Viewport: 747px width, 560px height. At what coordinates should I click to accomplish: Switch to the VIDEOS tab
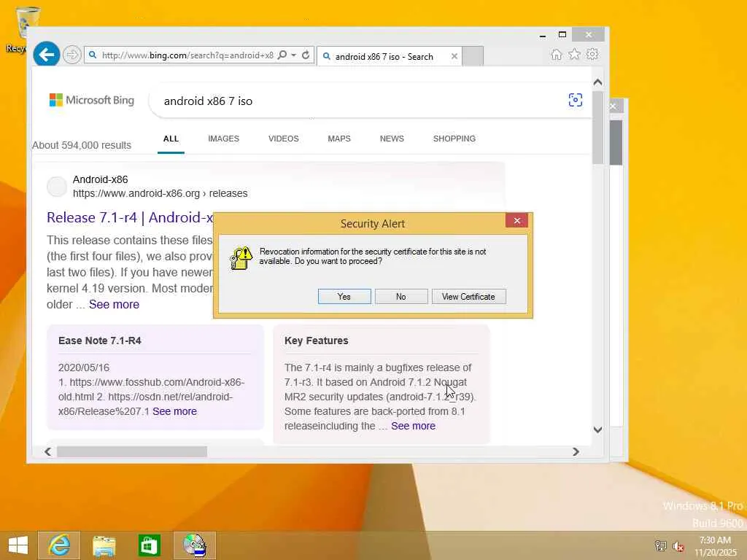(284, 139)
